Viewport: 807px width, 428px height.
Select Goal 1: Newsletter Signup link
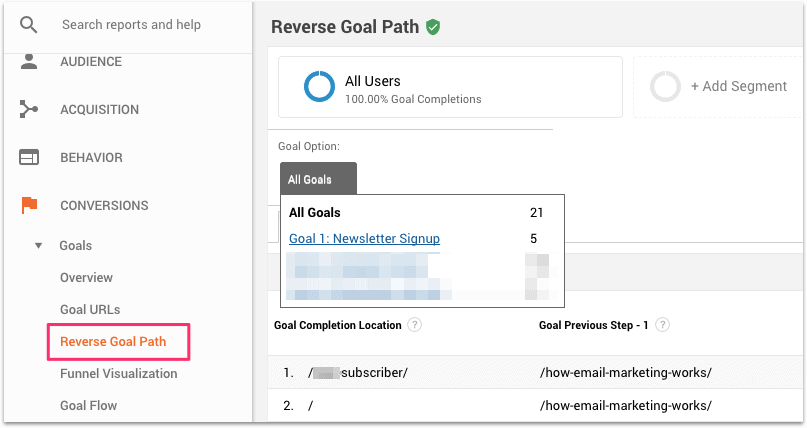point(364,238)
